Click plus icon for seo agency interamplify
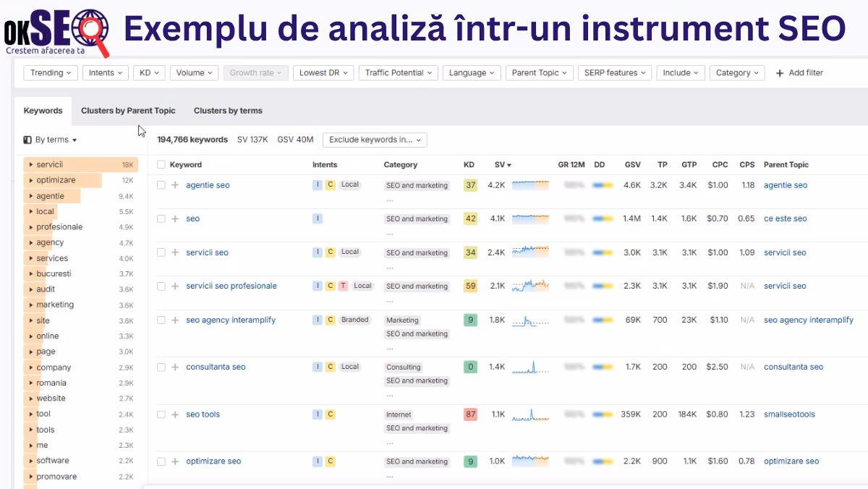Screen dimensions: 868x489 (x=175, y=320)
